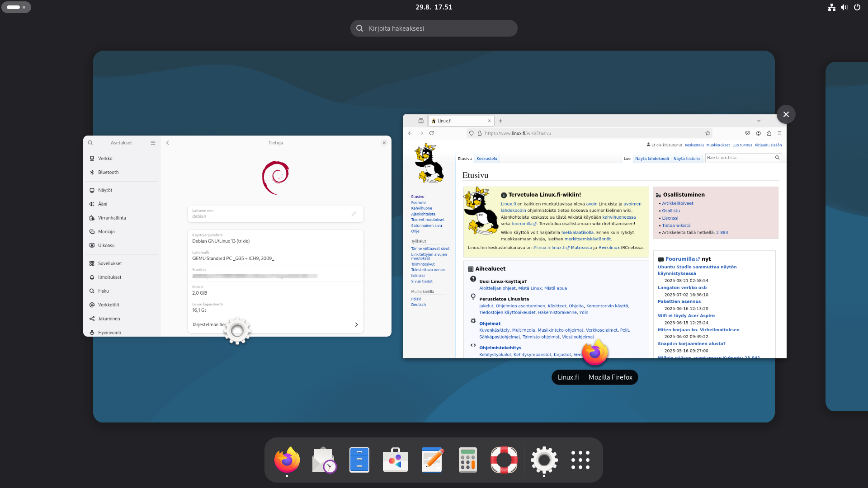Open the network status icon in top bar
Viewport: 868px width, 488px height.
click(831, 7)
